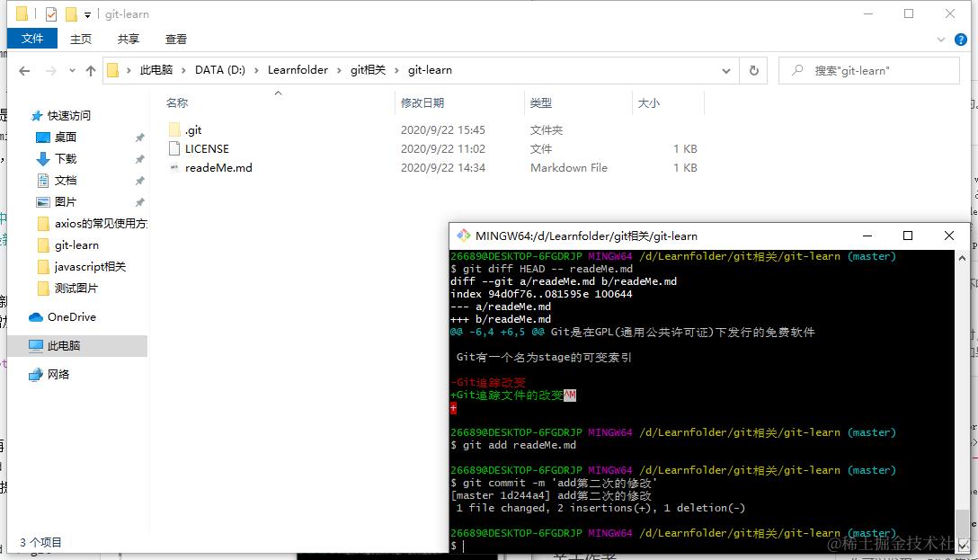Open the customize quick access toolbar dropdown
This screenshot has height=560, width=978.
click(87, 14)
